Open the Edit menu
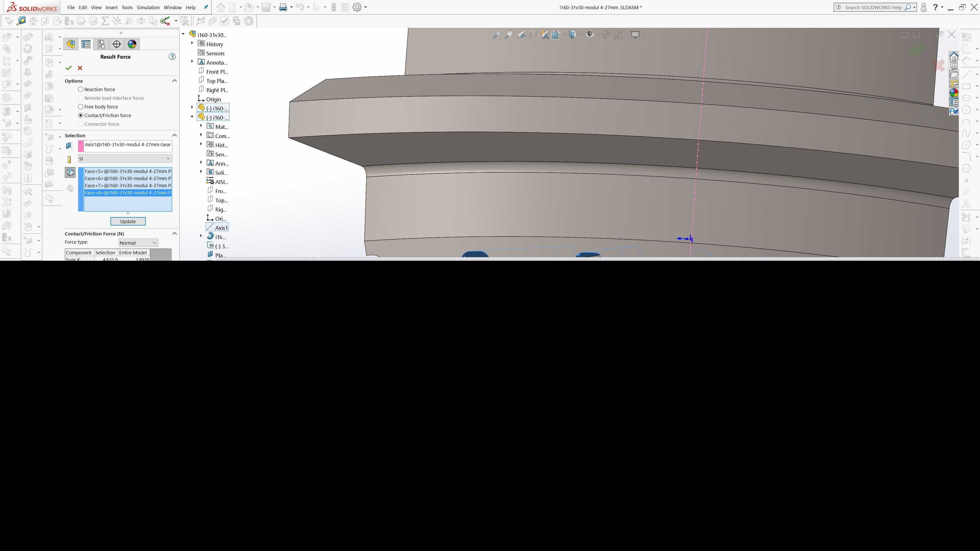The image size is (980, 551). click(x=83, y=7)
